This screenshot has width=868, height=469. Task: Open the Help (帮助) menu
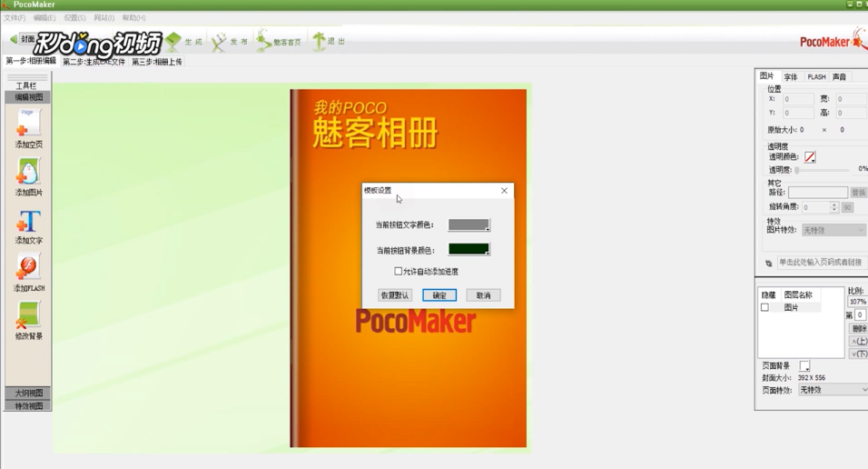click(x=134, y=18)
